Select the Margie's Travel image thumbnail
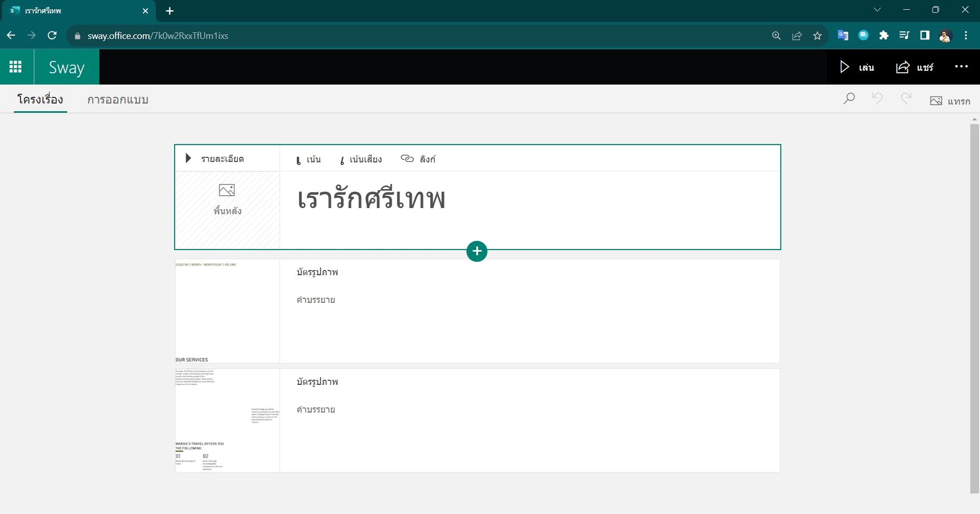The image size is (980, 514). coord(227,420)
